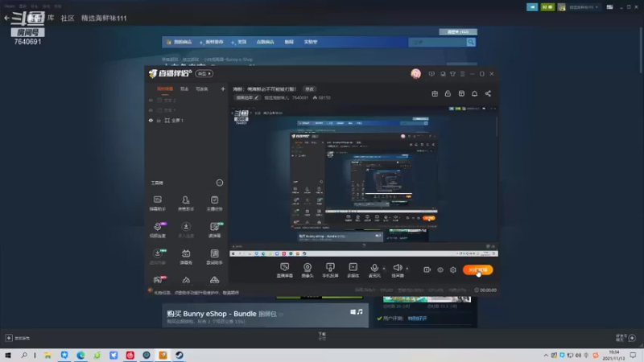The width and height of the screenshot is (644, 362).
Task: Click the gift box icon in broadcast header
Action: [435, 93]
